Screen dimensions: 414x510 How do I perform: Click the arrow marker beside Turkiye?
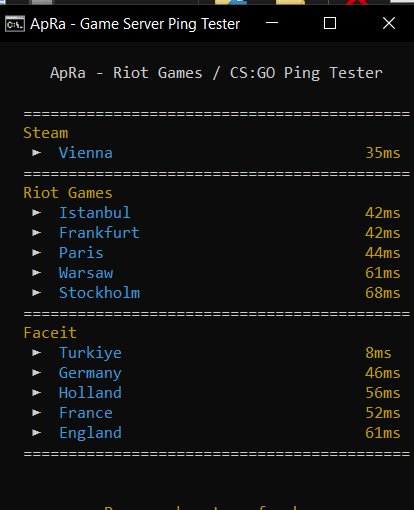(x=37, y=353)
